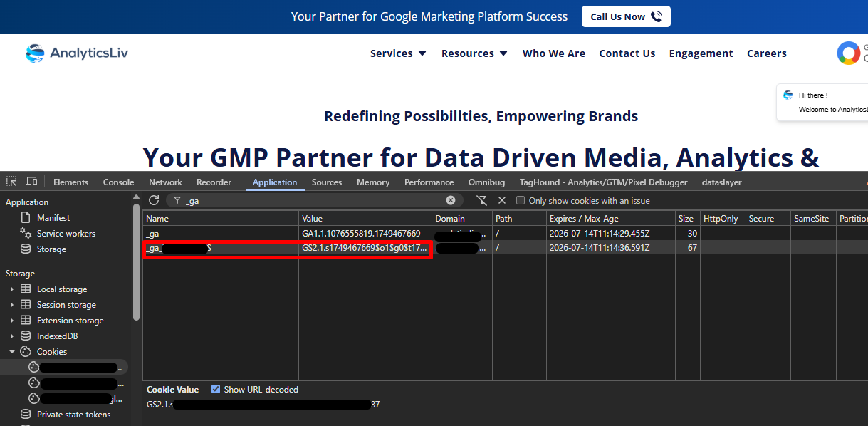Image resolution: width=868 pixels, height=426 pixels.
Task: Sort cookies by HttpOnly column
Action: [722, 218]
